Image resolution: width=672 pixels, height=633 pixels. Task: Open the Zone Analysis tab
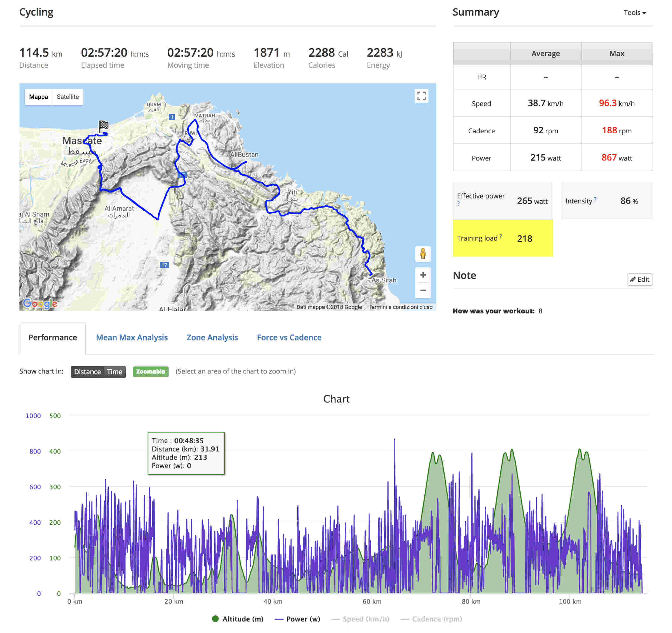click(x=212, y=337)
